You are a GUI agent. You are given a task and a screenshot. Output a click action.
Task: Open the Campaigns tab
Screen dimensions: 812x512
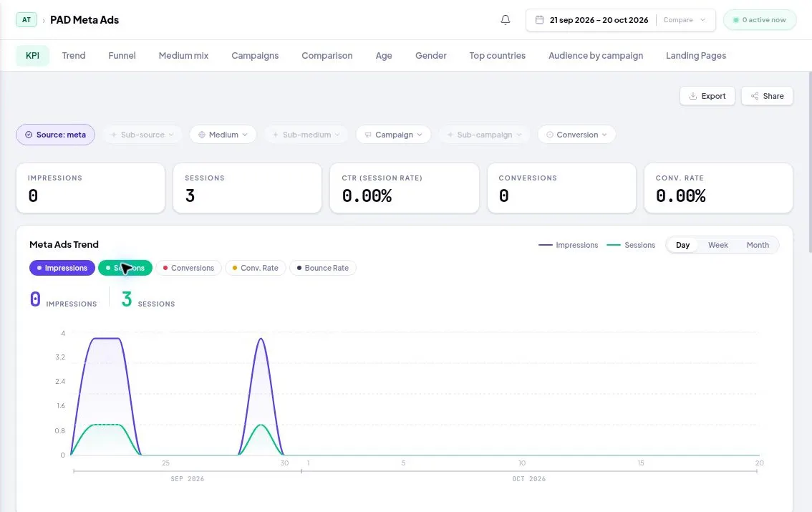coord(255,55)
